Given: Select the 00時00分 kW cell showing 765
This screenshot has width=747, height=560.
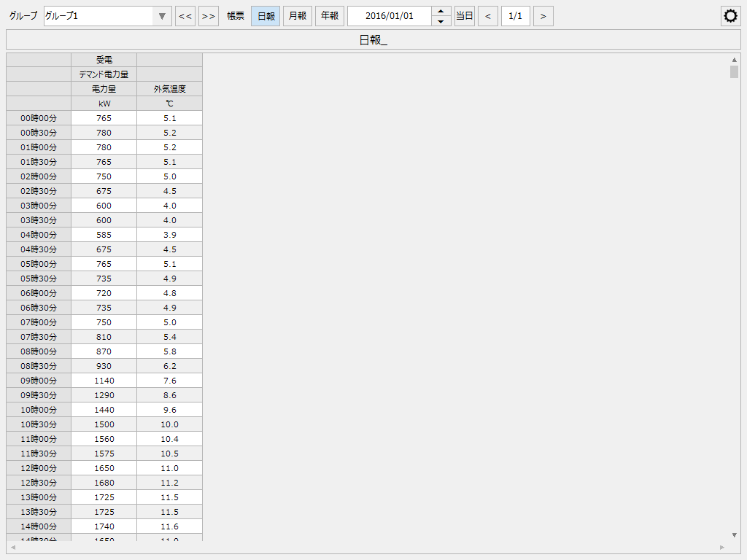Looking at the screenshot, I should pyautogui.click(x=103, y=117).
